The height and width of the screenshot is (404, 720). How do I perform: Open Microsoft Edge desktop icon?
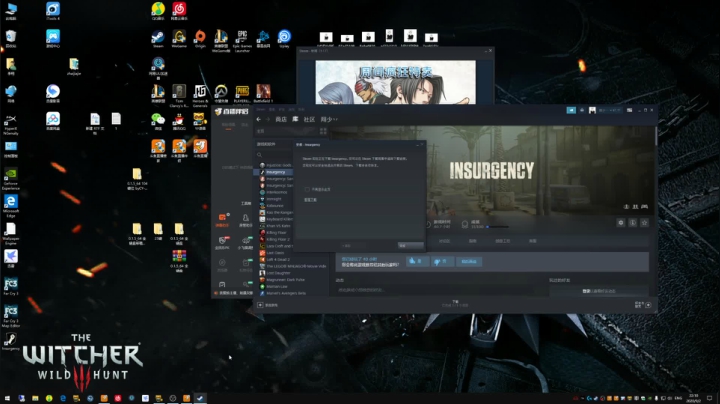(x=11, y=206)
